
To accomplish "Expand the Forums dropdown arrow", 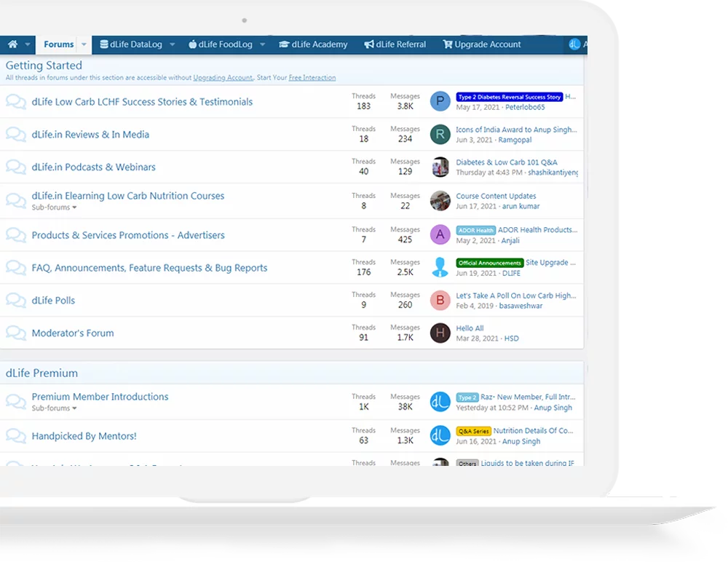I will click(84, 44).
